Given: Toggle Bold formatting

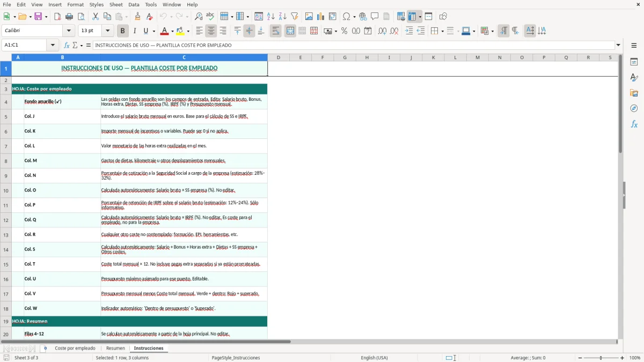Looking at the screenshot, I should coord(122,31).
